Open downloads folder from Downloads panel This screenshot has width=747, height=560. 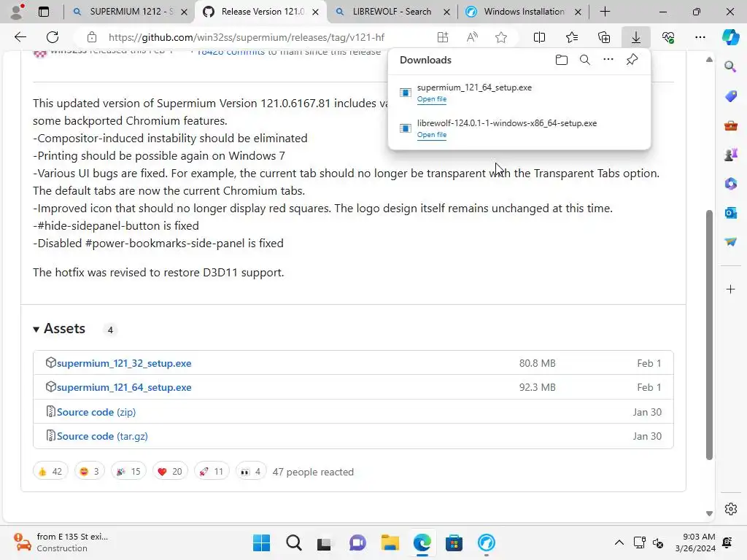click(x=562, y=60)
